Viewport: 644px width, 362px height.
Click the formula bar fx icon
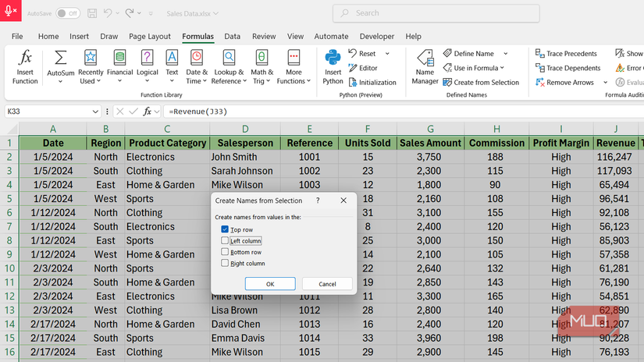pos(147,112)
